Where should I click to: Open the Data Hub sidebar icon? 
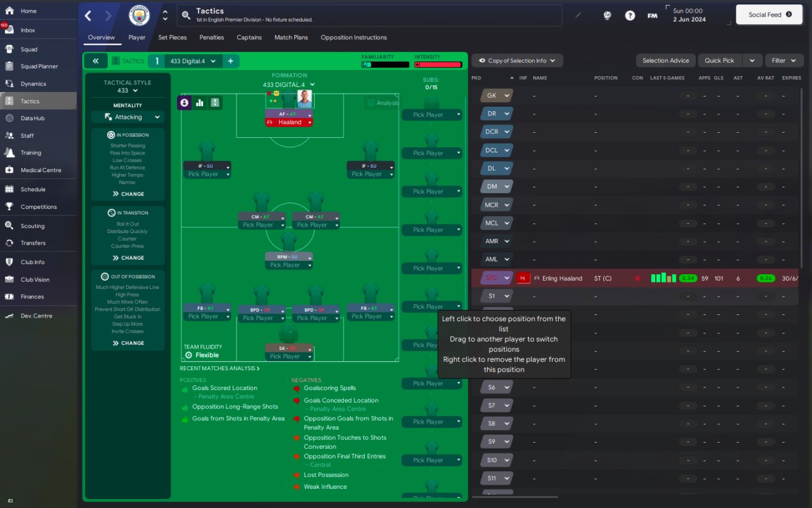coord(10,118)
